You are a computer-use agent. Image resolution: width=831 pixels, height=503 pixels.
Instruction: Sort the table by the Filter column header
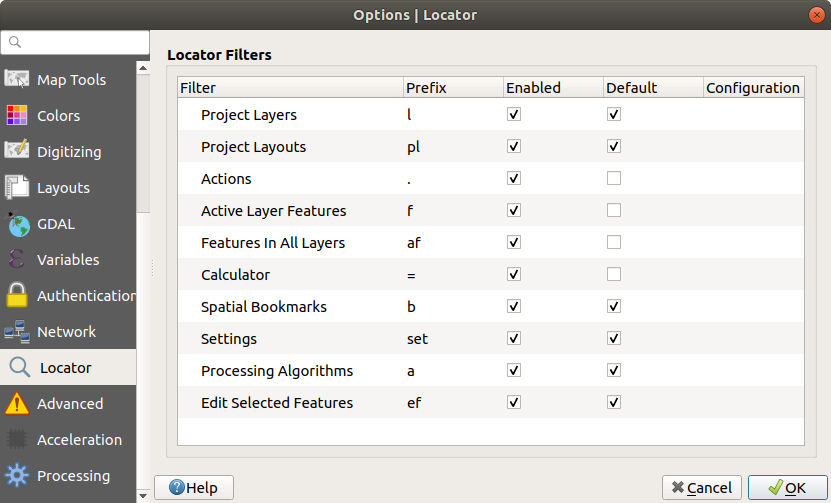(290, 88)
